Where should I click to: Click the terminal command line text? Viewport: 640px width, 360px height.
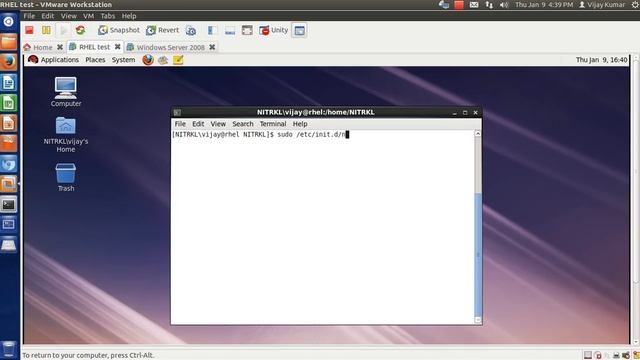(x=260, y=134)
